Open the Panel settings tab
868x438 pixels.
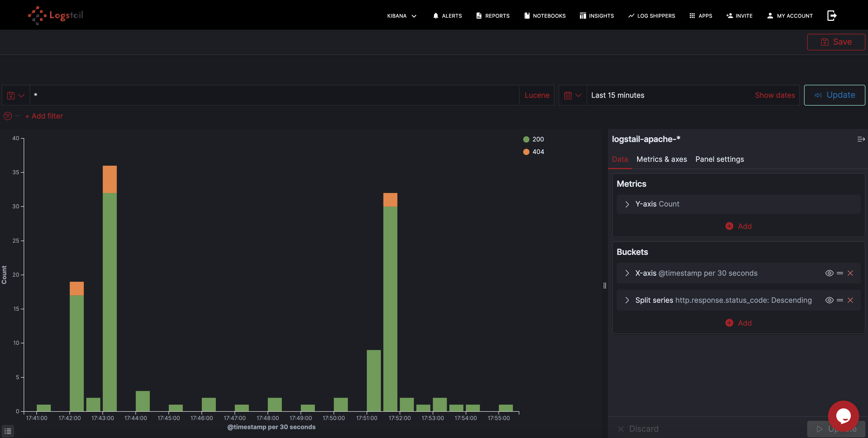(720, 159)
